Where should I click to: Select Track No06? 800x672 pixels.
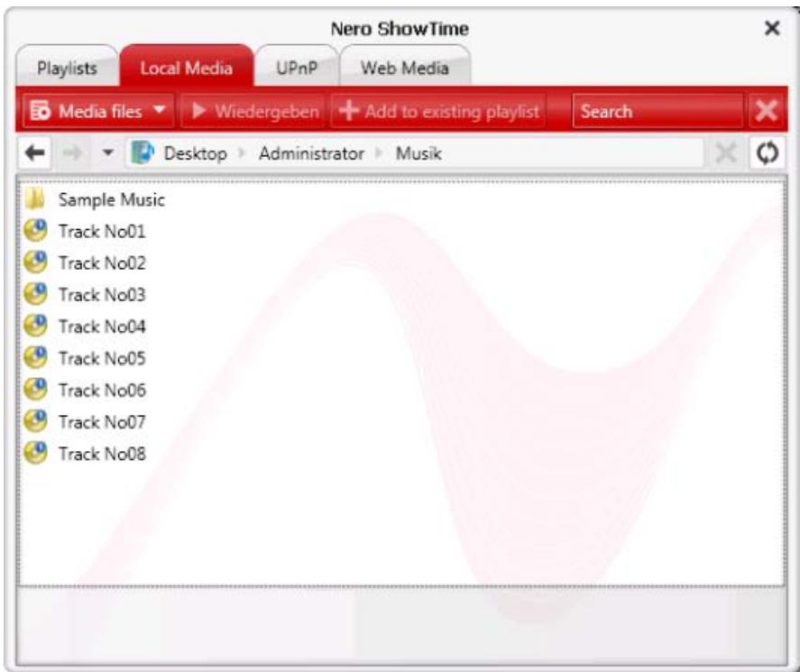102,391
